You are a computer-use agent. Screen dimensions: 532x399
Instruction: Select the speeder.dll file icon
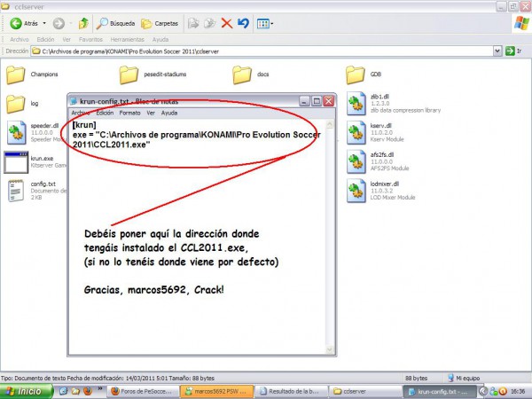click(16, 133)
